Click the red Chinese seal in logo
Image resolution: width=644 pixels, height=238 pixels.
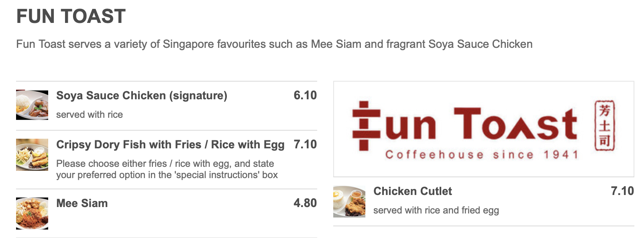pos(604,125)
